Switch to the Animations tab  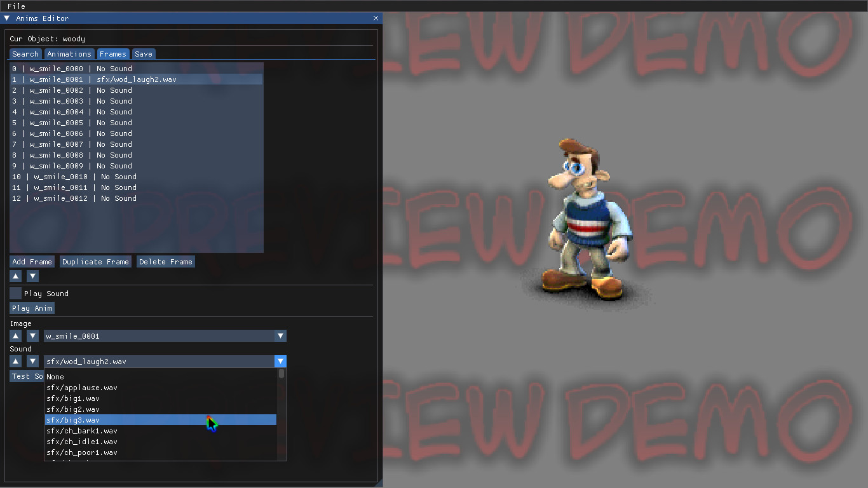tap(69, 53)
